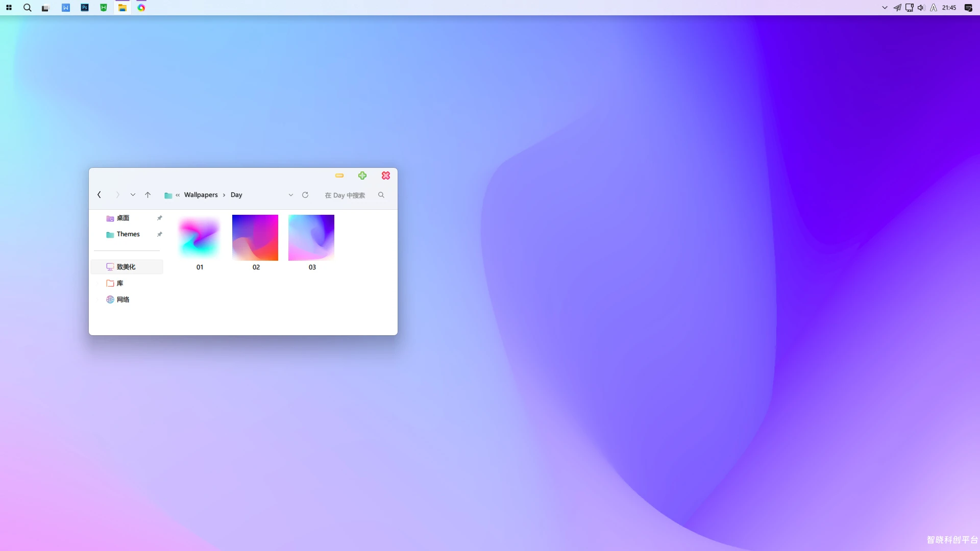Open Task View from the taskbar
980x551 pixels.
[x=45, y=8]
